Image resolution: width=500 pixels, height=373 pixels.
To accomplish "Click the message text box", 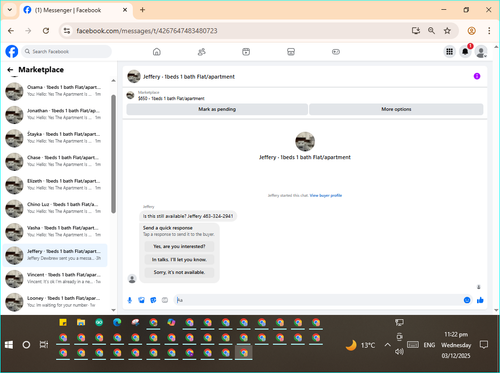I will coord(318,300).
